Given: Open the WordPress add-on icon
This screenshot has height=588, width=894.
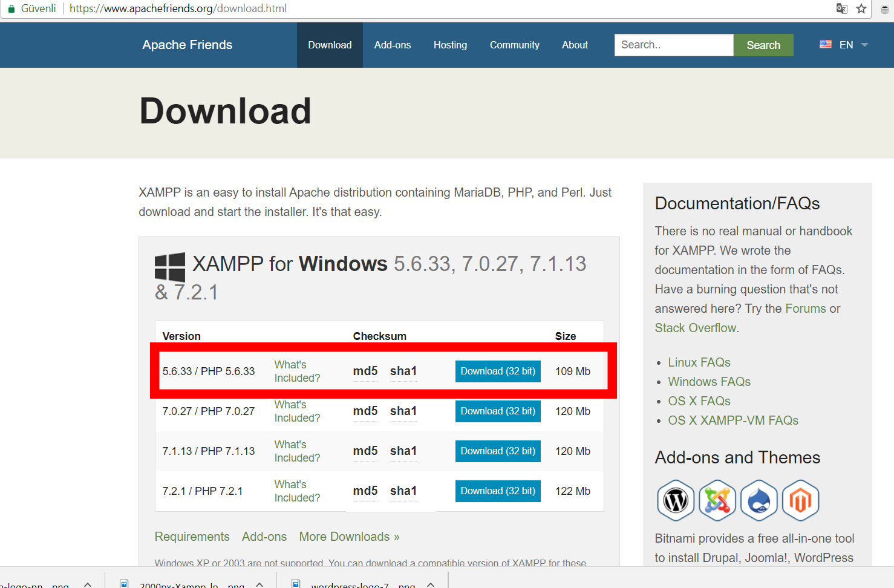Looking at the screenshot, I should point(676,500).
